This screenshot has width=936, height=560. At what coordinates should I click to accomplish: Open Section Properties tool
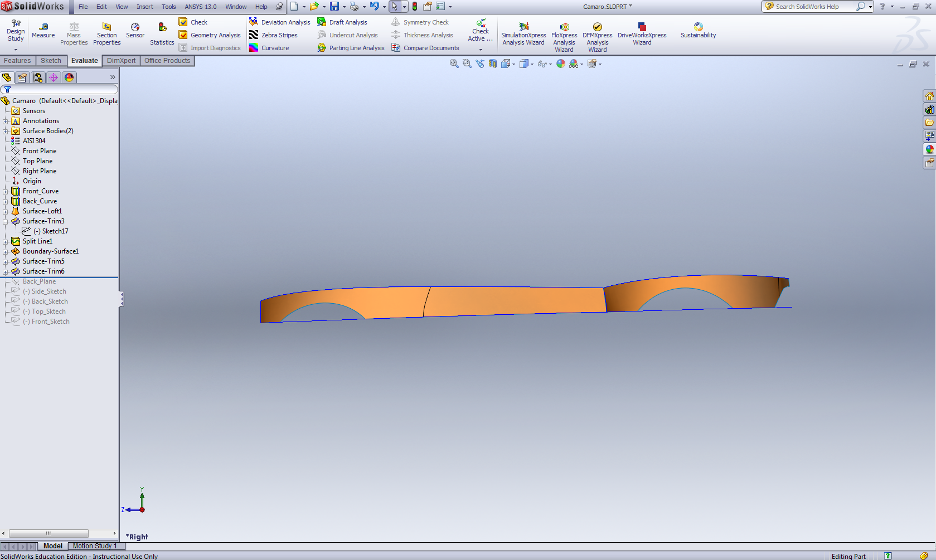pos(106,34)
